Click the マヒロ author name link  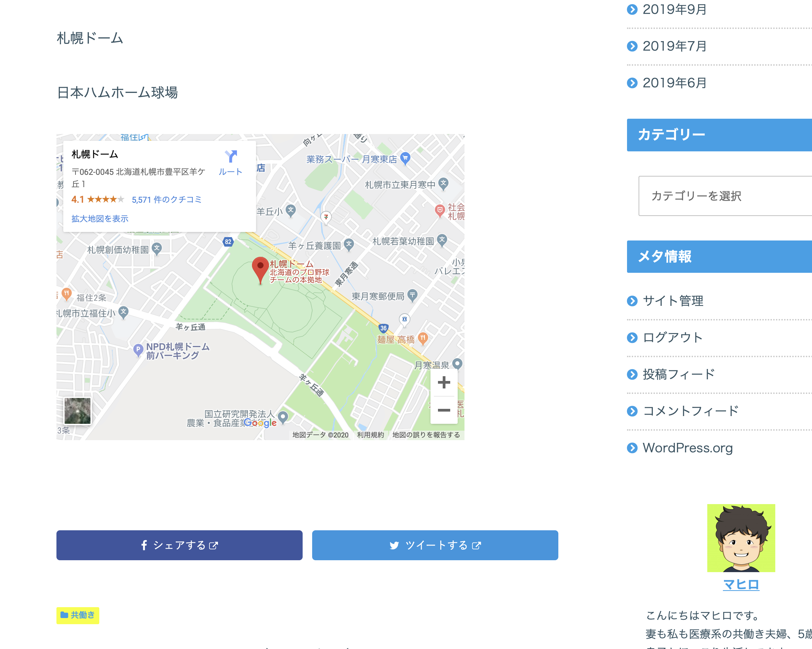(741, 584)
